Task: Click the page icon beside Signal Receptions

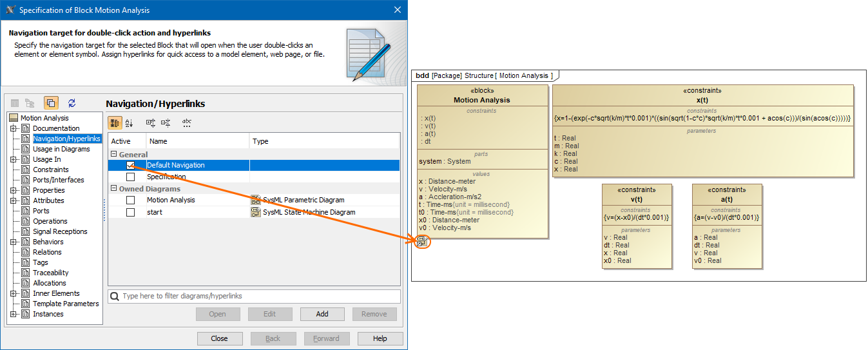Action: (x=26, y=231)
